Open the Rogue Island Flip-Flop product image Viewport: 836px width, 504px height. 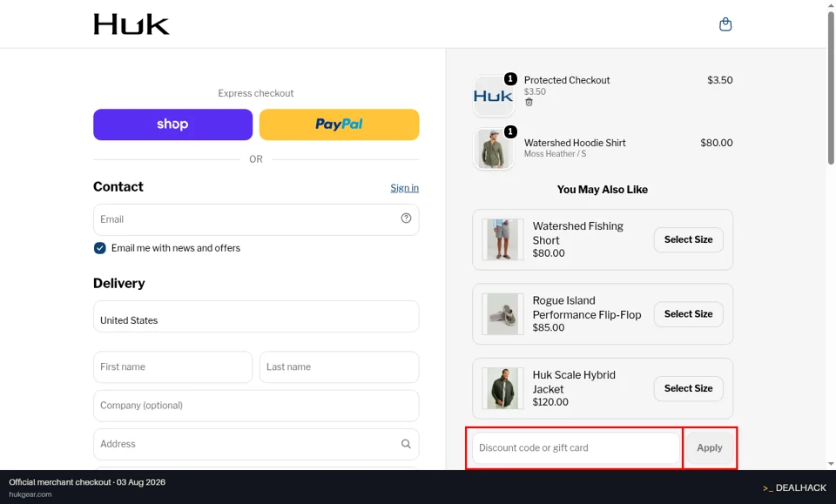point(502,313)
